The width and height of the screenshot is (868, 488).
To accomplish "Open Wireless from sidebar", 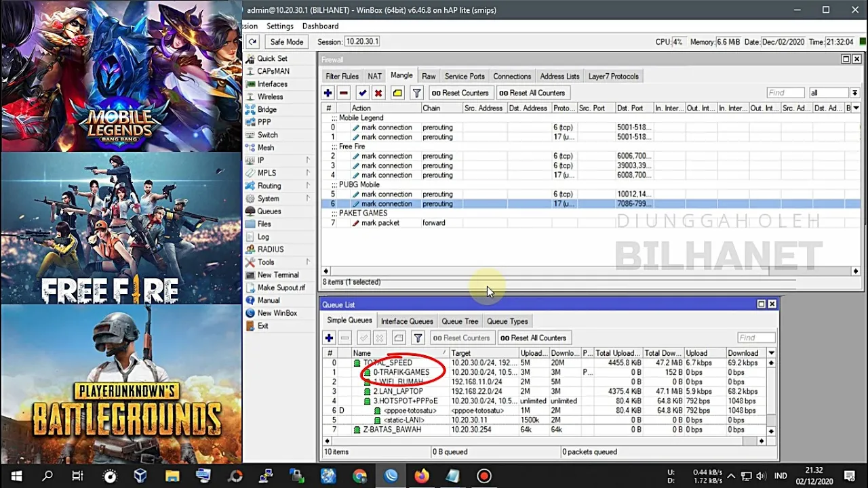I will 270,97.
